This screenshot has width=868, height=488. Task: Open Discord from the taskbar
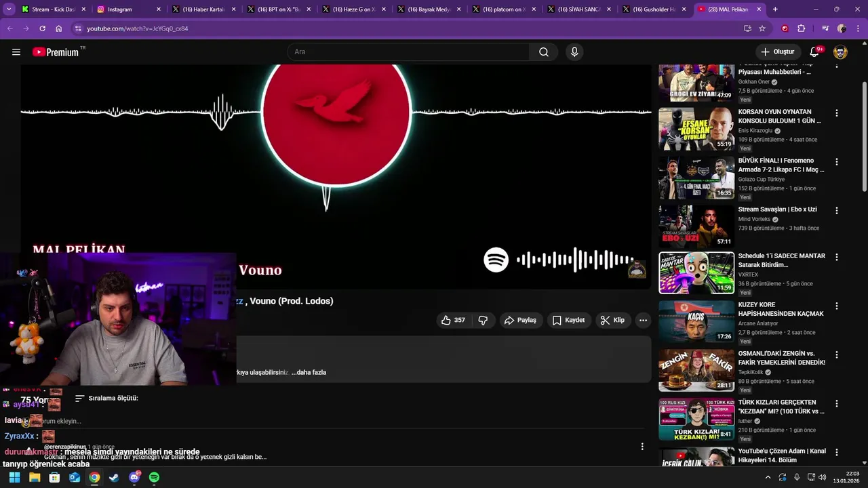(x=134, y=477)
